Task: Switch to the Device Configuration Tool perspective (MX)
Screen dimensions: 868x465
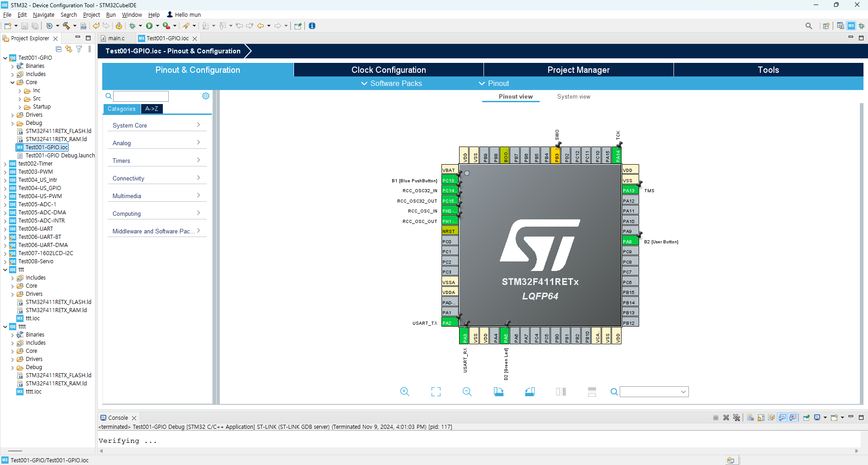Action: click(851, 26)
